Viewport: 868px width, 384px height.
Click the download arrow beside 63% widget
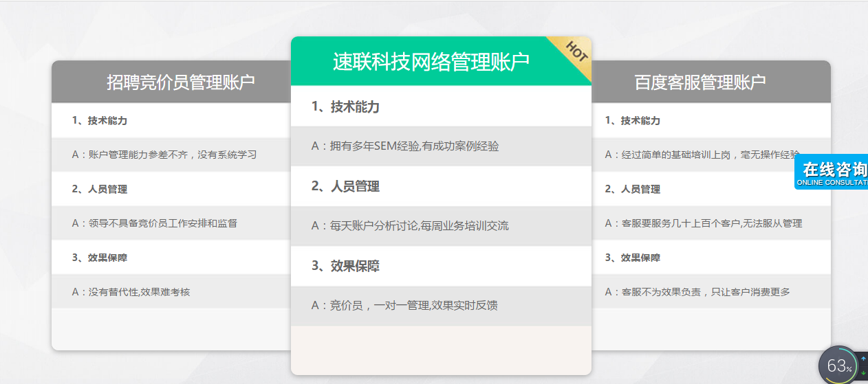click(x=863, y=373)
